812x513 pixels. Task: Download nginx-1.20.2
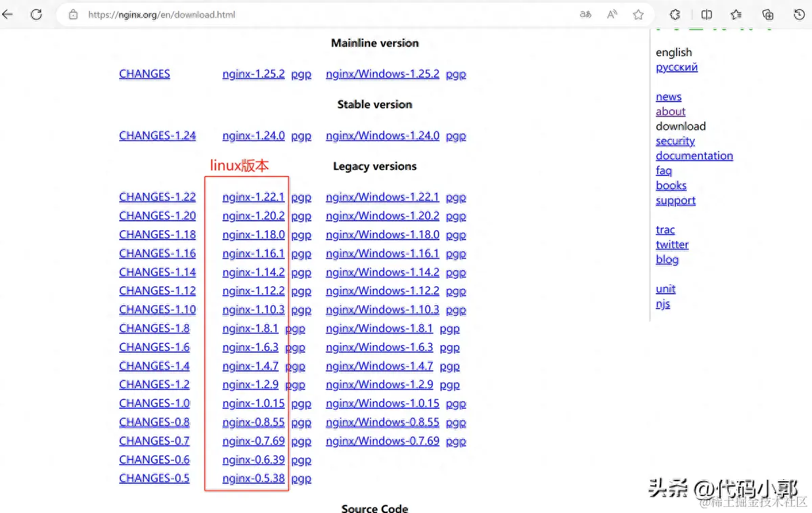coord(254,216)
